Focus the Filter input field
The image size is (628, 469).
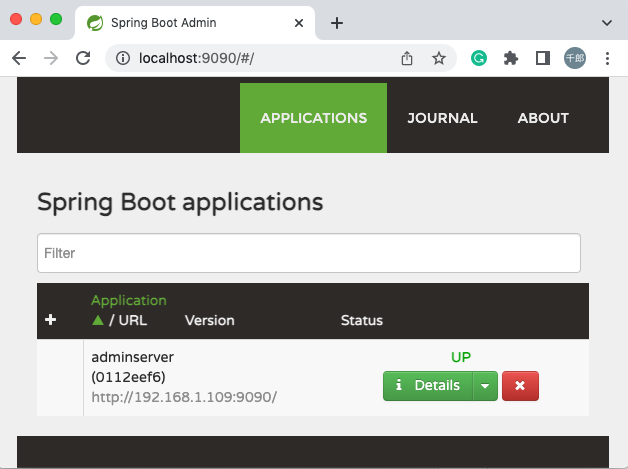pos(309,253)
